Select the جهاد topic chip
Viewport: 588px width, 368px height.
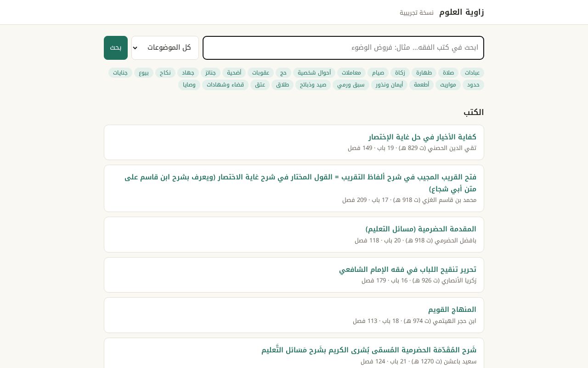pyautogui.click(x=188, y=73)
